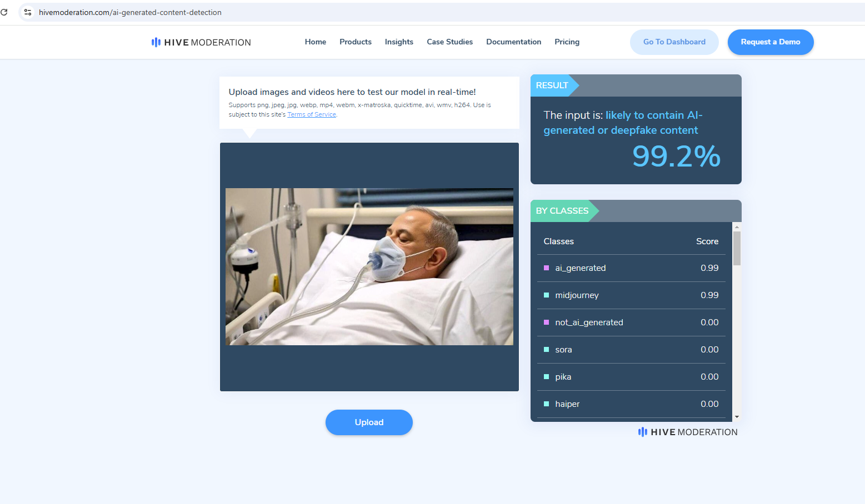Open the Documentation page
Viewport: 865px width, 504px height.
(x=513, y=42)
